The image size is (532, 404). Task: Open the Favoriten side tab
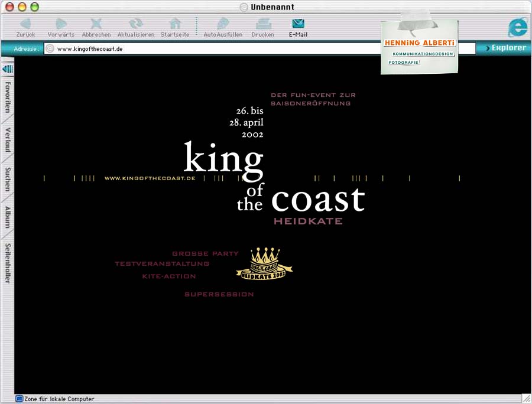[8, 97]
